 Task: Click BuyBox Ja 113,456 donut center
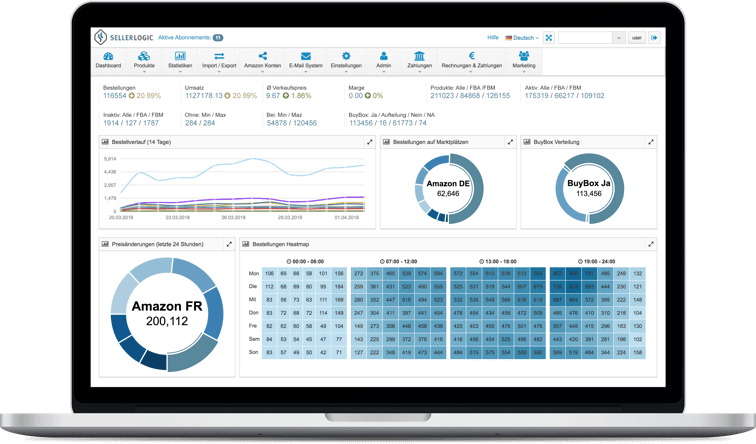pos(589,188)
